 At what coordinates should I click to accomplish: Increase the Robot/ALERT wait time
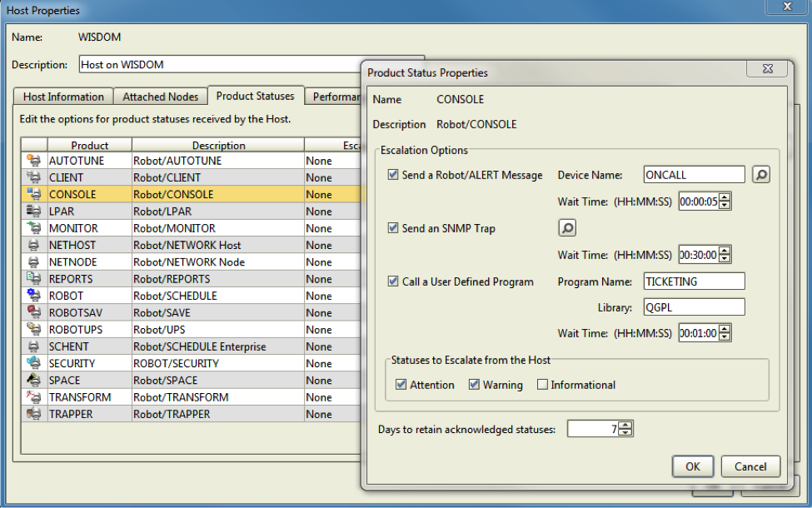coord(725,197)
